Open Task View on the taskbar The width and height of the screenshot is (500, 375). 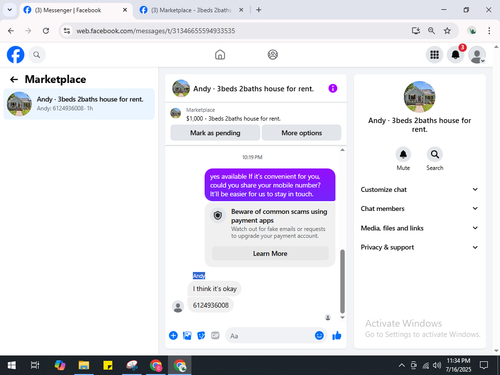click(35, 365)
